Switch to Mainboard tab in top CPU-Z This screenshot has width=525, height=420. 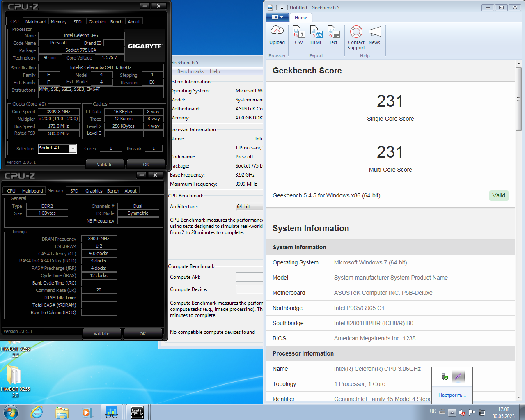click(x=36, y=22)
